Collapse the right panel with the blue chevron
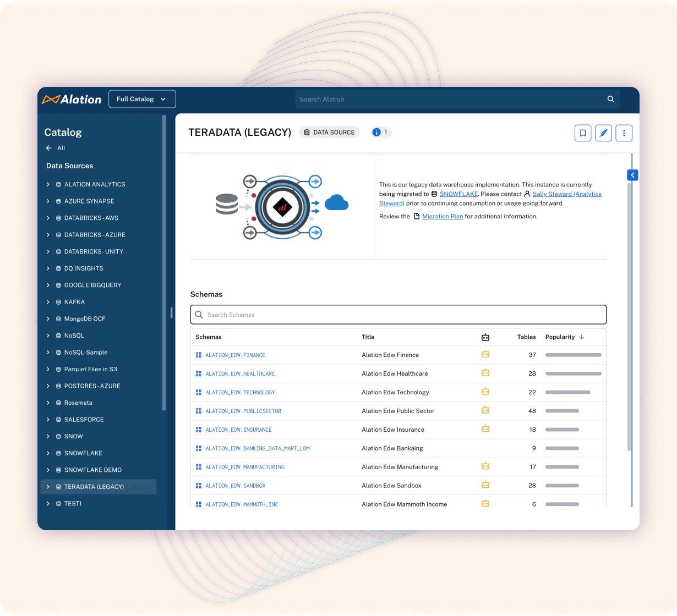Image resolution: width=677 pixels, height=616 pixels. click(632, 175)
